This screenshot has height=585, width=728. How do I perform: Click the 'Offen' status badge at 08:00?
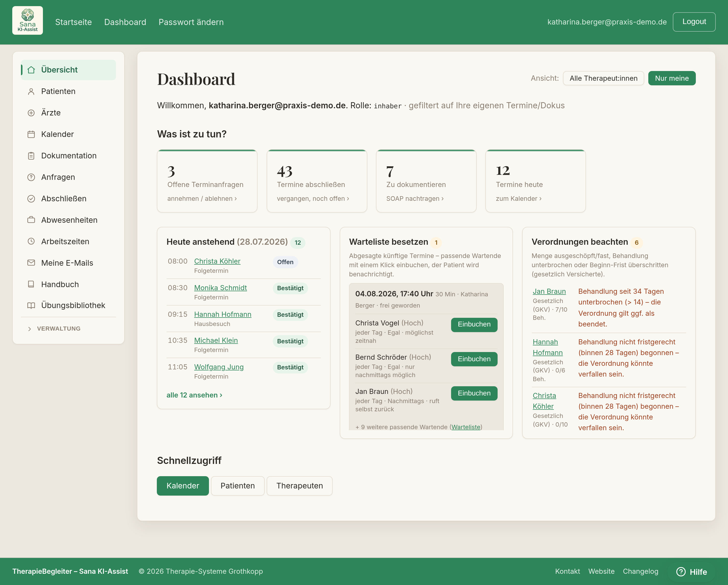click(x=285, y=262)
